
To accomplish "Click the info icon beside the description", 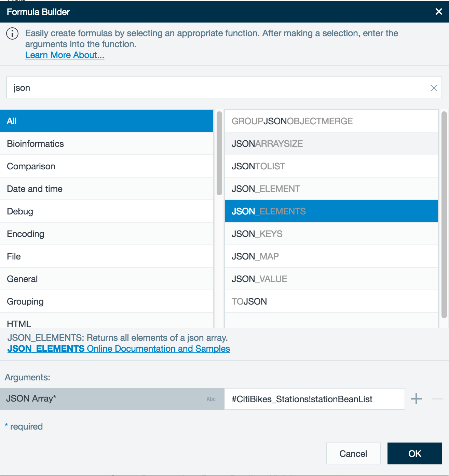I will point(12,33).
